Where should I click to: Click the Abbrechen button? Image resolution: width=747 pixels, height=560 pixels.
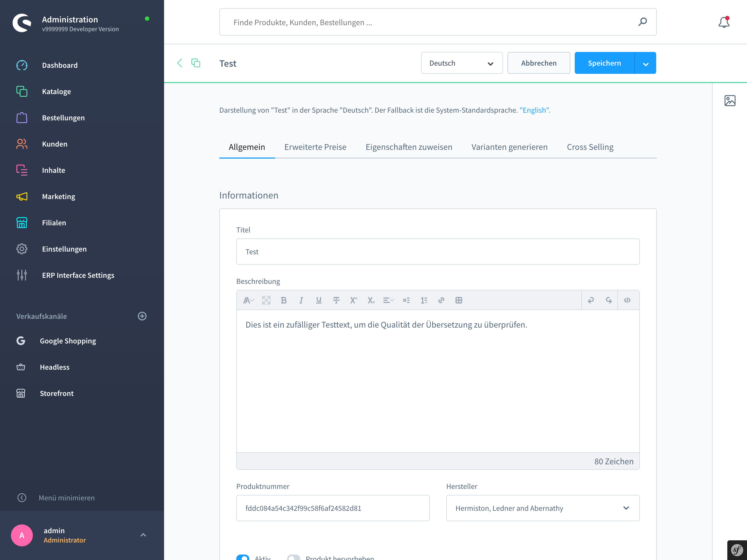[x=539, y=63]
